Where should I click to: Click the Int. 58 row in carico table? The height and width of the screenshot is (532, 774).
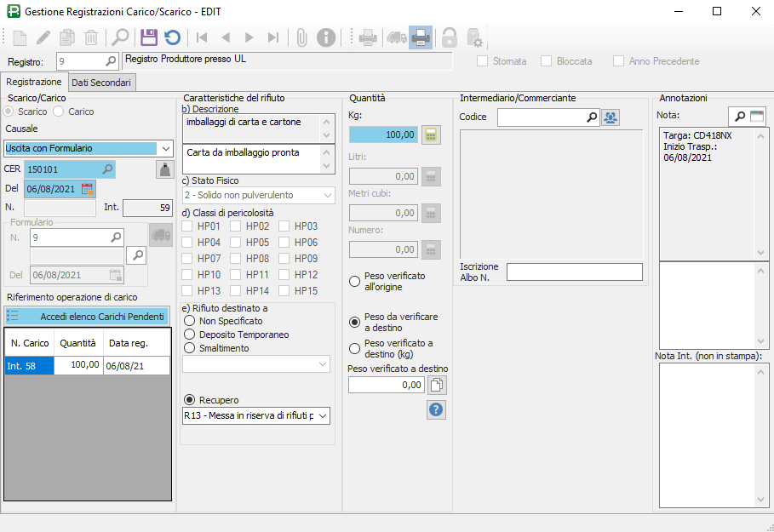click(x=28, y=365)
